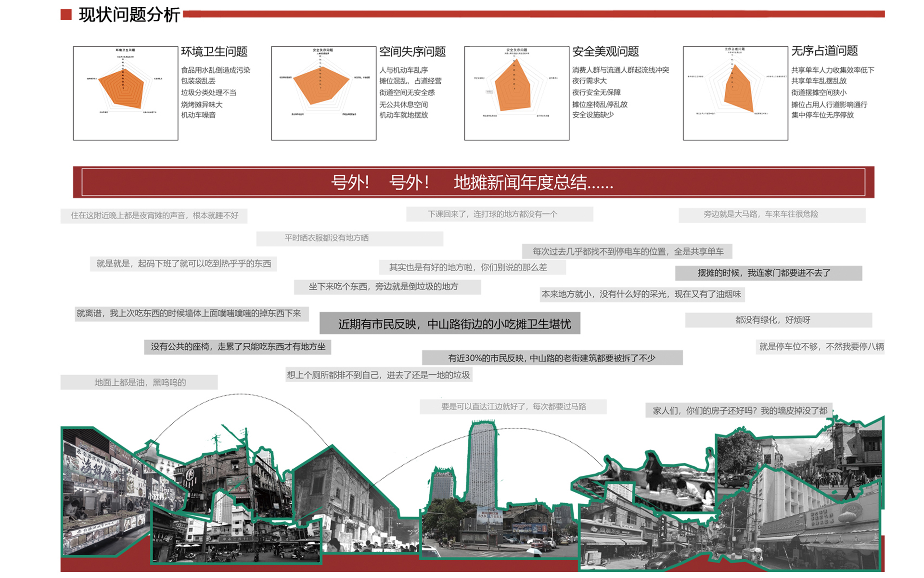Click the 都没有绿化，好烦呀 comment box
This screenshot has height=578, width=924.
pyautogui.click(x=778, y=320)
